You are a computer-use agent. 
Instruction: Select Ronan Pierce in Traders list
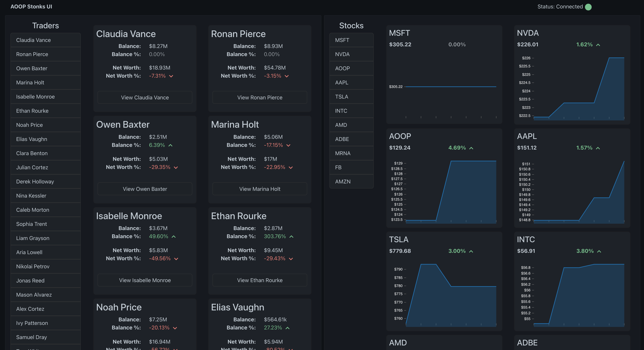coord(45,54)
